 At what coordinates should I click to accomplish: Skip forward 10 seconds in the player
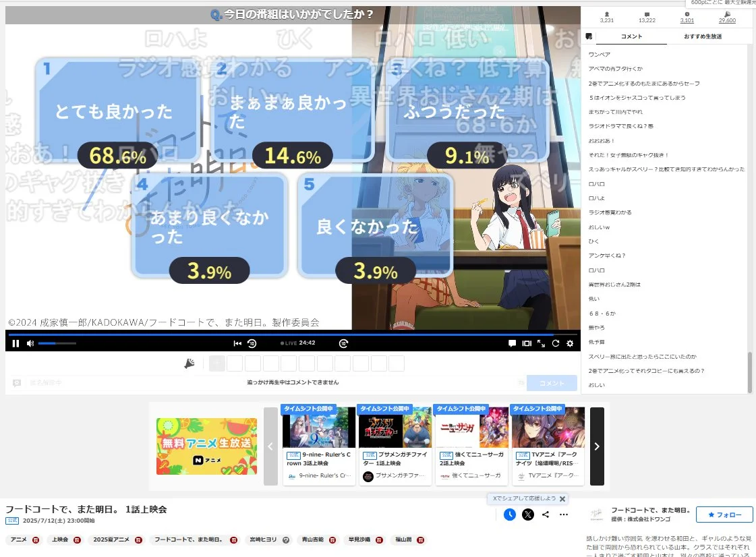(343, 343)
